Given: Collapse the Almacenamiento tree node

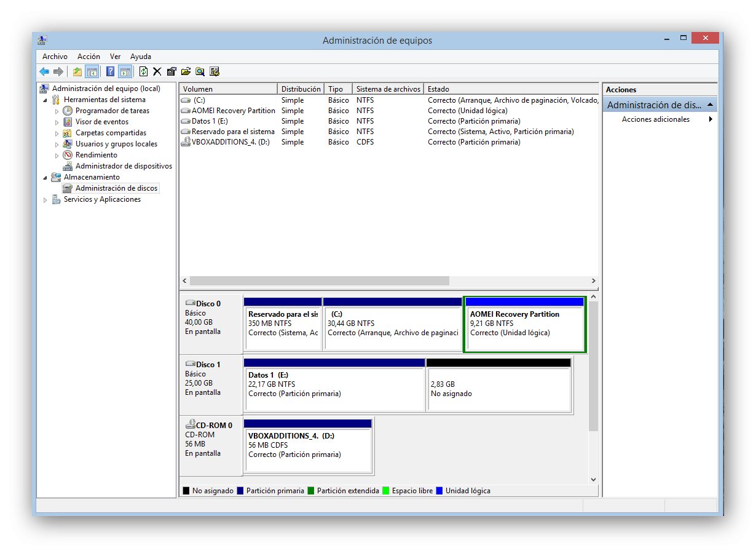Looking at the screenshot, I should click(45, 177).
